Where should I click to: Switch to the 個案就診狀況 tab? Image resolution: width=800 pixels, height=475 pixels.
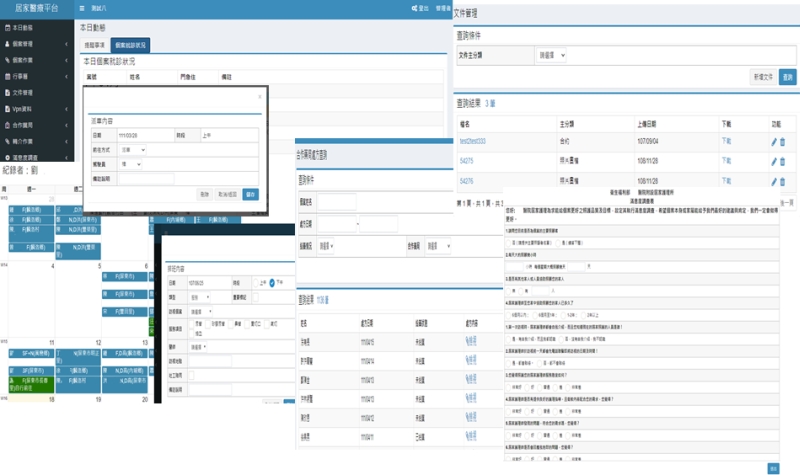point(130,45)
